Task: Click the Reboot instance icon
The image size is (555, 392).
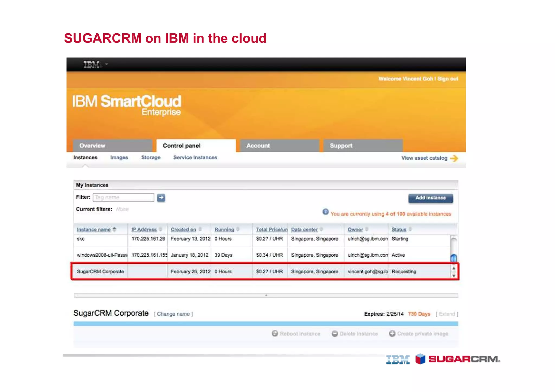Action: pyautogui.click(x=275, y=333)
